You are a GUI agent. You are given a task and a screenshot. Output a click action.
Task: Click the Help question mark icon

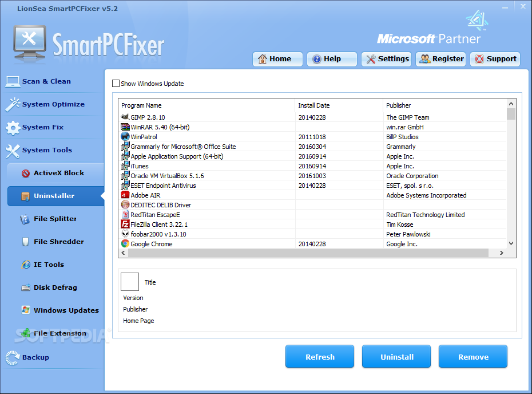pos(316,59)
